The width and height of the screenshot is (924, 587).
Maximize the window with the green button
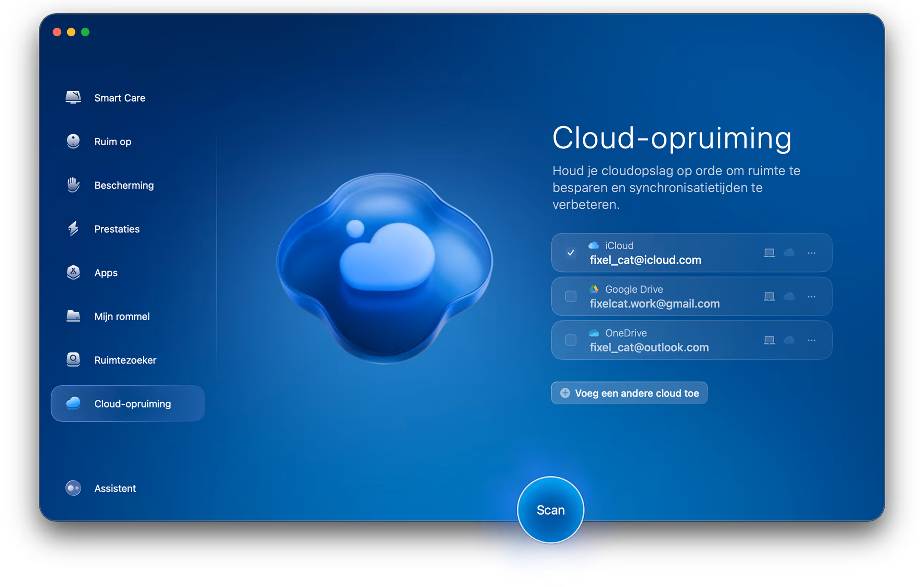[86, 32]
